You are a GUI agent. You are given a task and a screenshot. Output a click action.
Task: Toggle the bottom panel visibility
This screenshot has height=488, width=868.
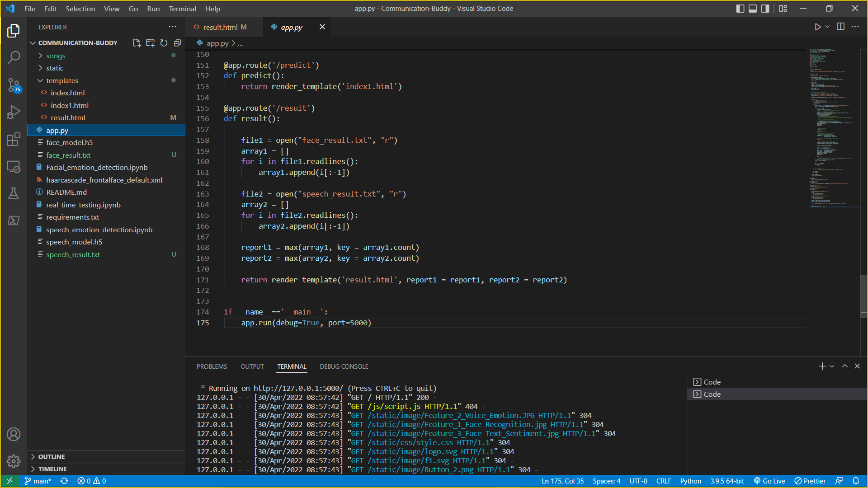click(752, 8)
